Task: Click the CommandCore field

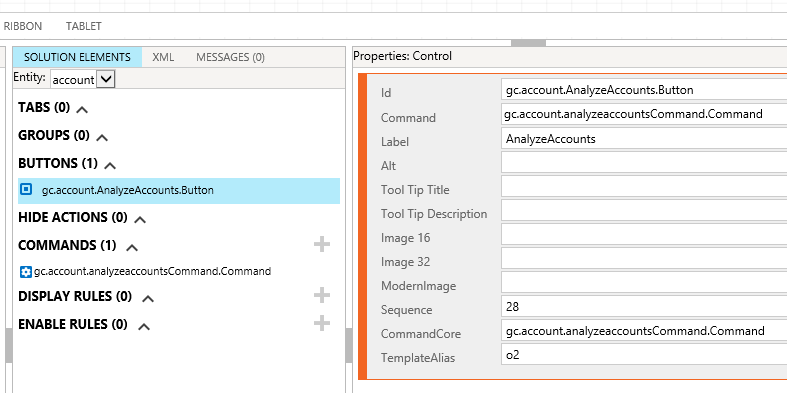Action: point(644,331)
